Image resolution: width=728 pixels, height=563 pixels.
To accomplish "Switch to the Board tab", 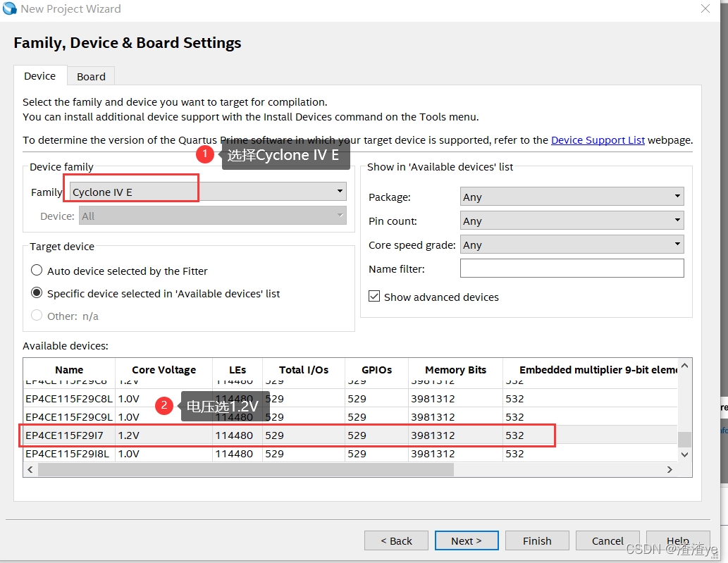I will coord(91,77).
